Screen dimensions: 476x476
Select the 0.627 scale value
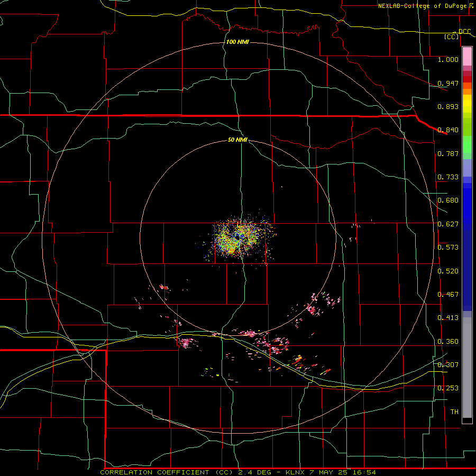point(448,224)
